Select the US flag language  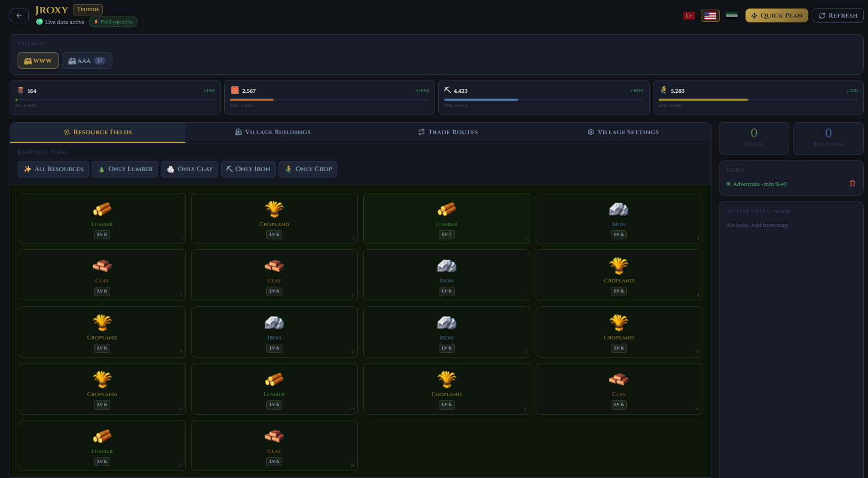pos(710,15)
